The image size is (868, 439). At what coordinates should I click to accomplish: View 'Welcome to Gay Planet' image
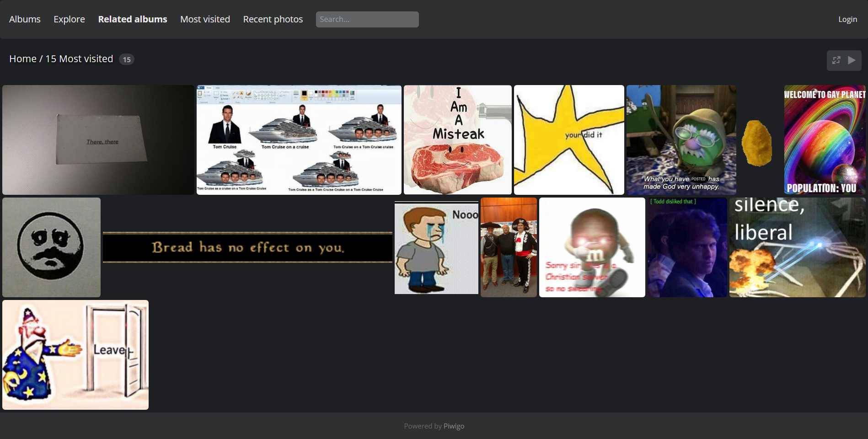[825, 140]
